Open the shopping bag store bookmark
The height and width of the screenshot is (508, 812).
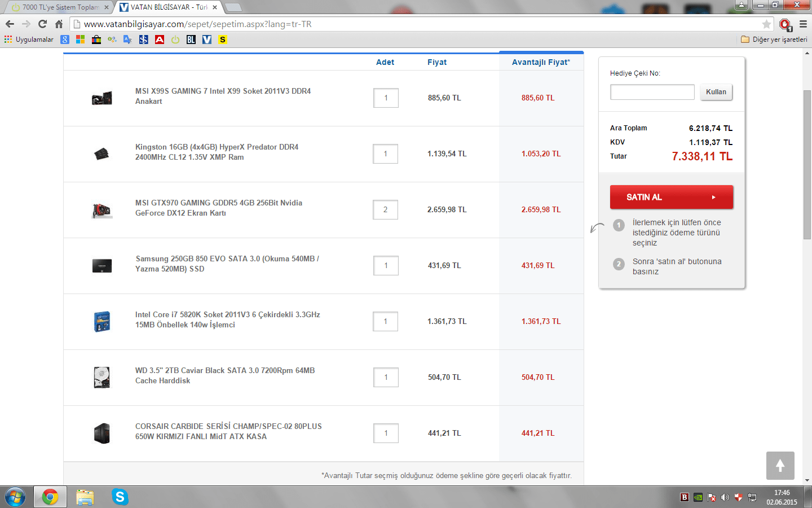[96, 40]
